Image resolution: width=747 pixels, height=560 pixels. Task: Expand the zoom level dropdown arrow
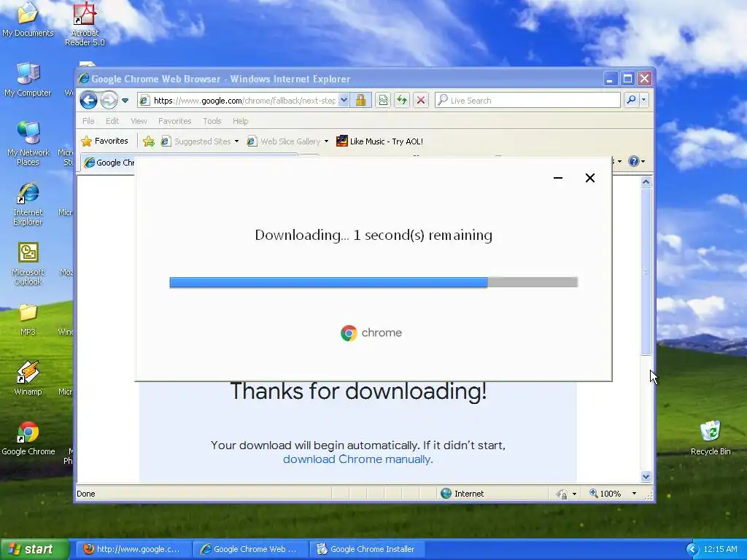[634, 494]
